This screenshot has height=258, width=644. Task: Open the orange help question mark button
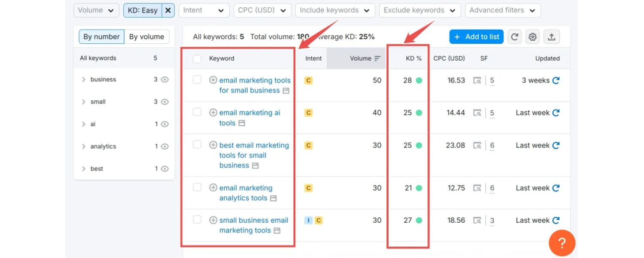click(x=562, y=243)
